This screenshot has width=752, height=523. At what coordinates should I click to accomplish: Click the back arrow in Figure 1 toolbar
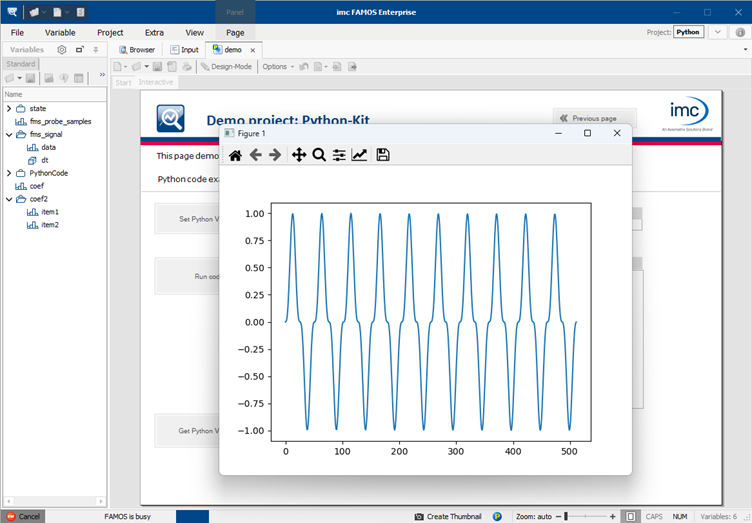[255, 155]
